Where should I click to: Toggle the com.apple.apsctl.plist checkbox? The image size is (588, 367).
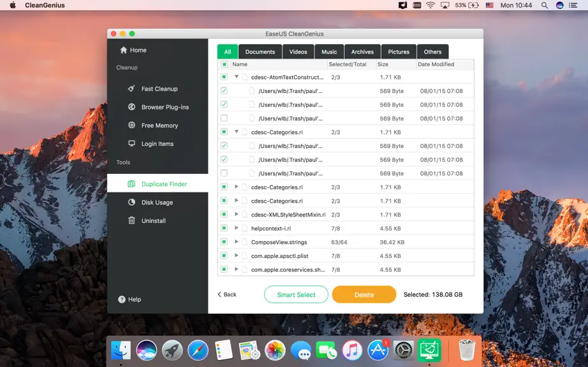click(224, 255)
